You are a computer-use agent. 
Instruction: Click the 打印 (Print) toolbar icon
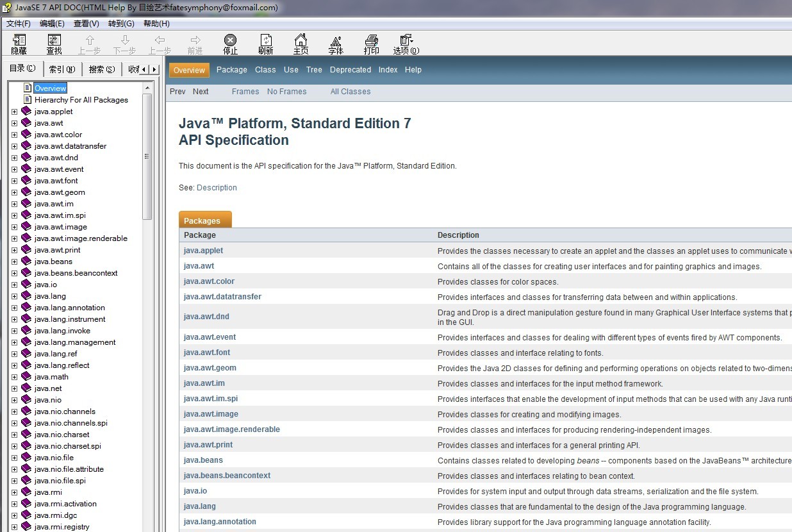[371, 40]
